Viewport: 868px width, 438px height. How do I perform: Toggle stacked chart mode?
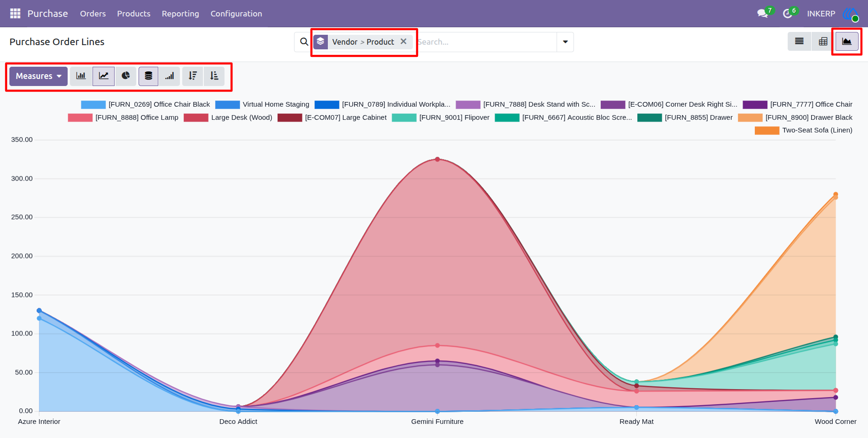click(148, 76)
